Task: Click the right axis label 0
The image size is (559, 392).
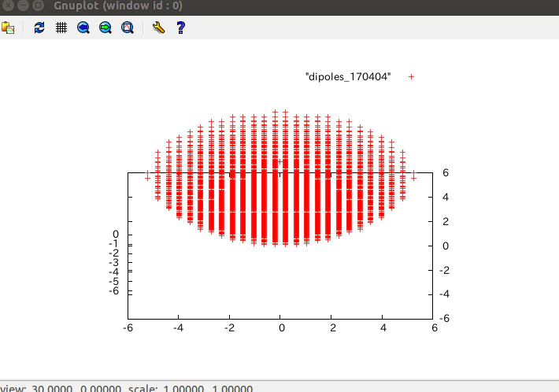Action: 446,246
